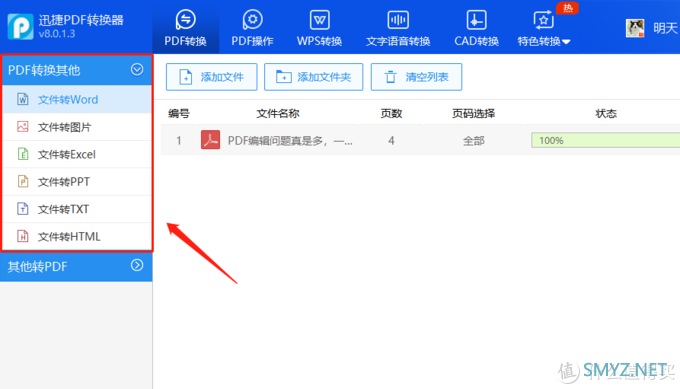Click the 100% progress bar
Screen dimensions: 680x389
(605, 141)
